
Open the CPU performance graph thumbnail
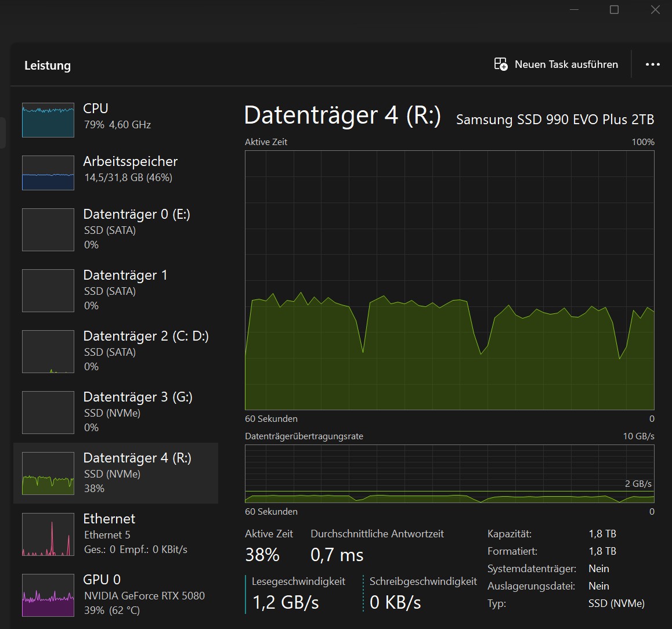click(48, 120)
